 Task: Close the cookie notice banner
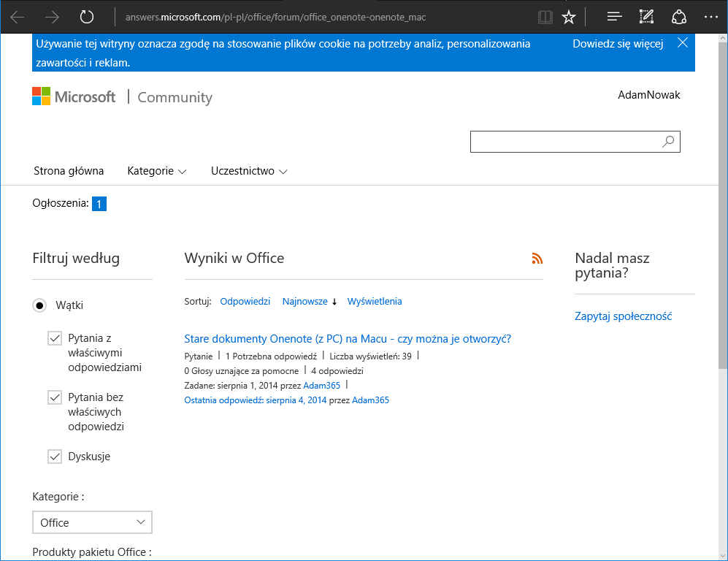(683, 42)
